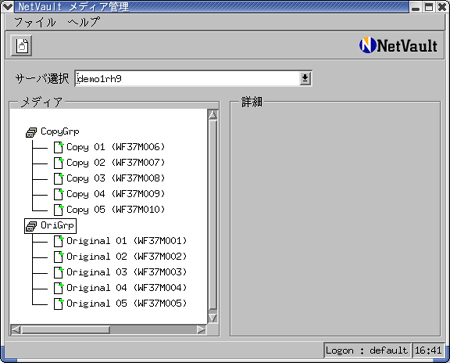Click the Original 02 media icon
Viewport: 450px width, 363px height.
(x=59, y=257)
